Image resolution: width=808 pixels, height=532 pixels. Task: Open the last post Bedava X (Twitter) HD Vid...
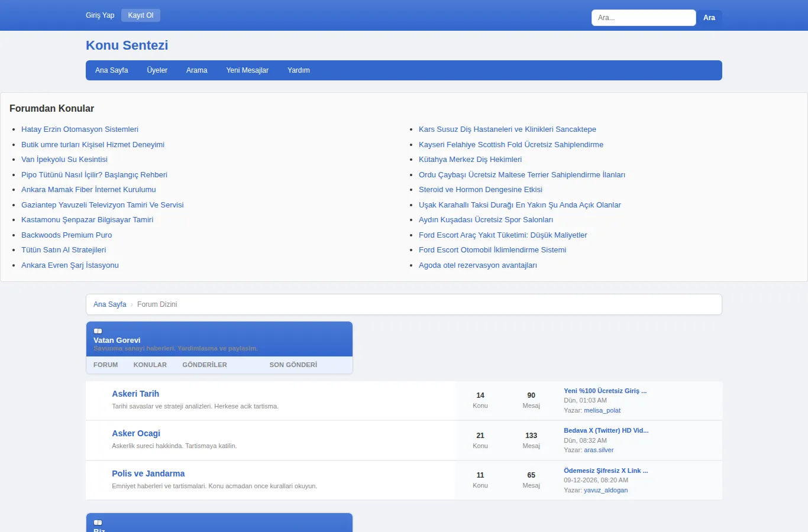tap(606, 430)
